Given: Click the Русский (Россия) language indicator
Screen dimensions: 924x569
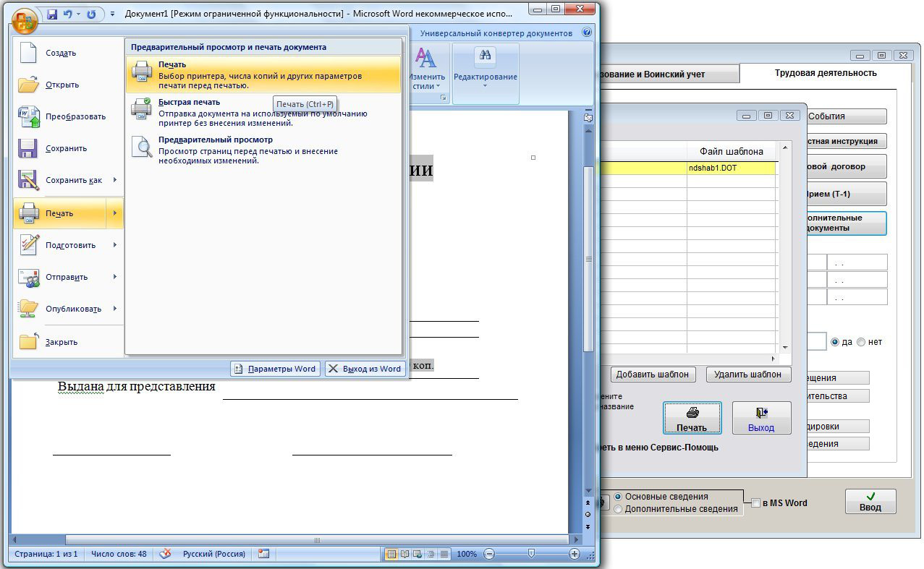Looking at the screenshot, I should (x=213, y=554).
